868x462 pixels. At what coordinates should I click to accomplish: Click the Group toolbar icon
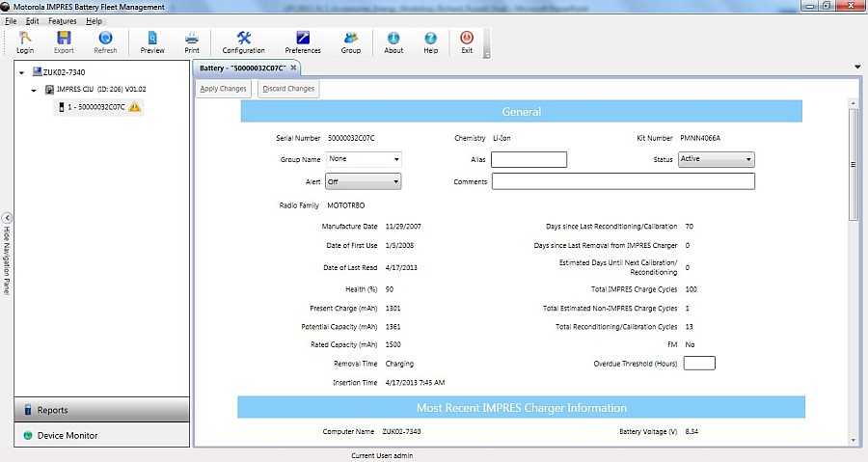[350, 38]
